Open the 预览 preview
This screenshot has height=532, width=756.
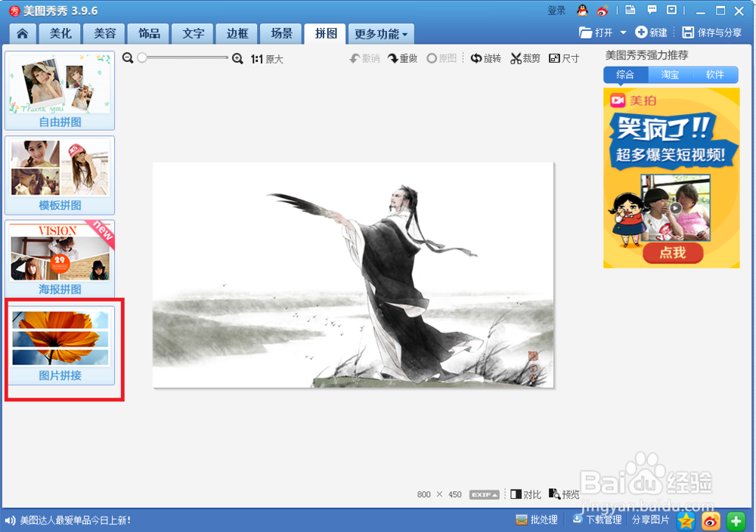coord(564,494)
